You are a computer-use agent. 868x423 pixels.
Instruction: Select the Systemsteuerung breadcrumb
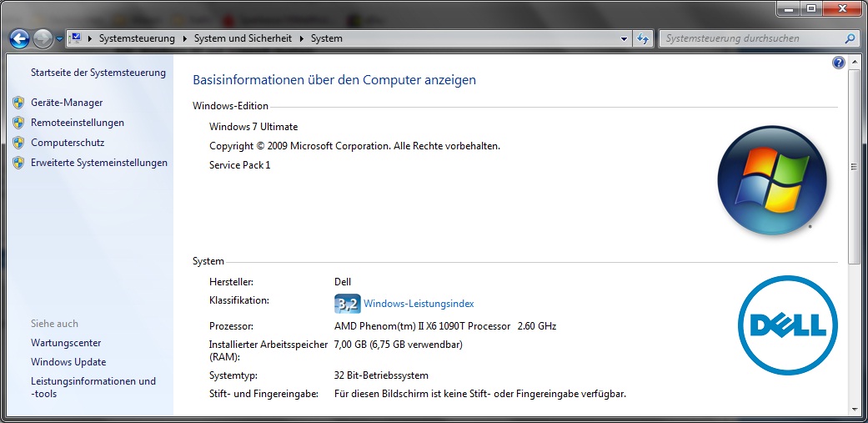tap(137, 38)
